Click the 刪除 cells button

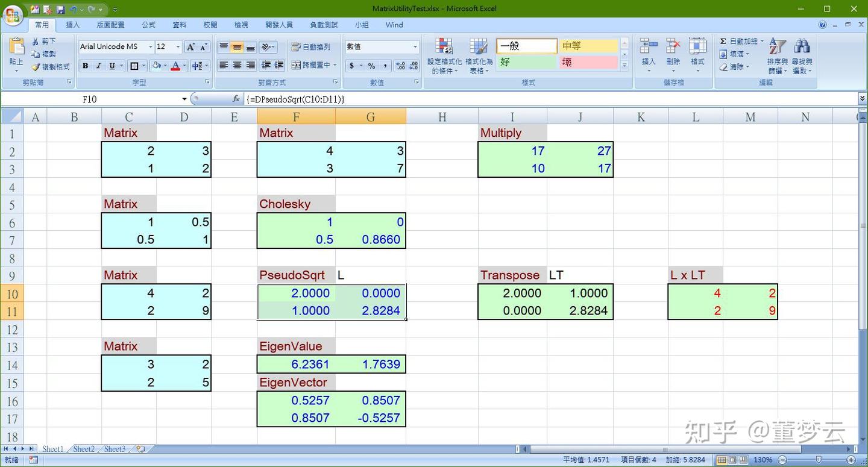(x=673, y=55)
